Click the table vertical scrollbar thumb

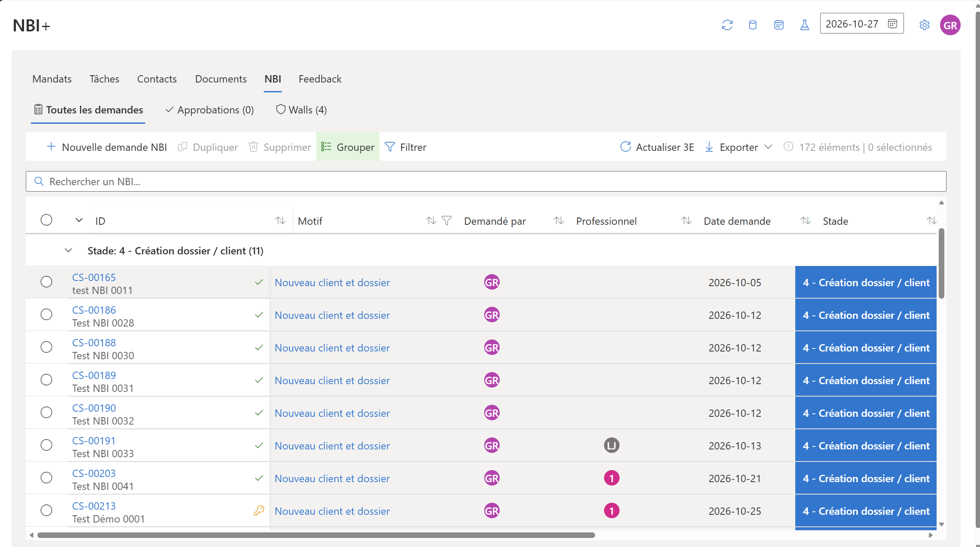click(941, 263)
